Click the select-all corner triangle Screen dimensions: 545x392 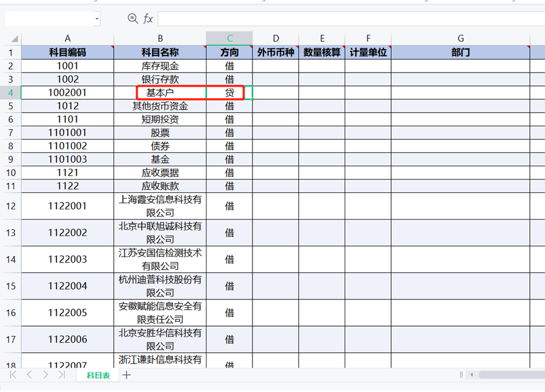click(x=15, y=38)
